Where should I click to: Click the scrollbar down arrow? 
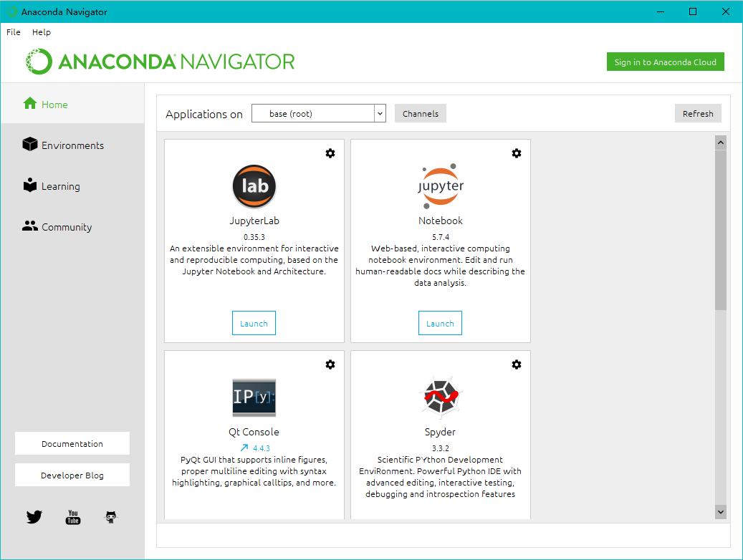pos(721,512)
